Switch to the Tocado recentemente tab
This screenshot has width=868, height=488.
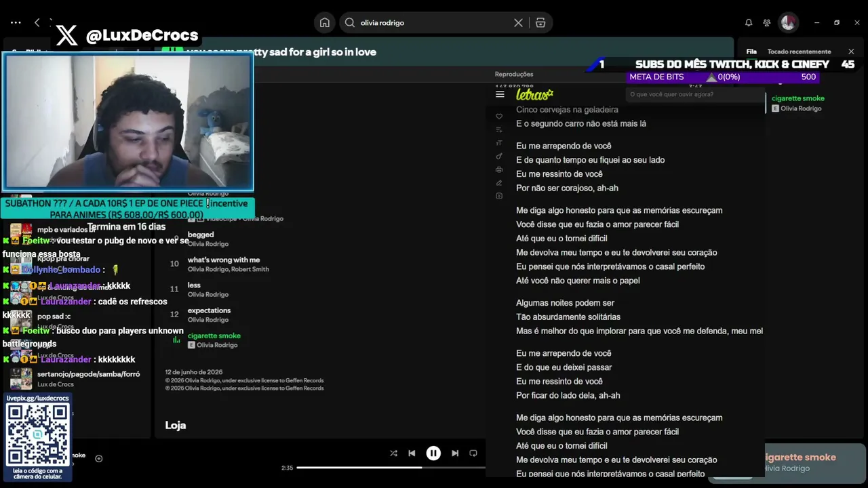point(799,52)
